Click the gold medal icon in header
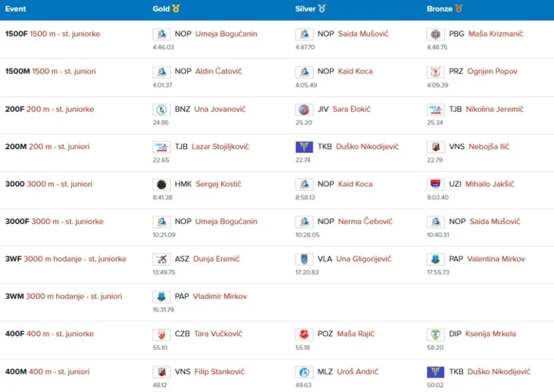Viewport: 554px width, 392px height. [x=176, y=9]
